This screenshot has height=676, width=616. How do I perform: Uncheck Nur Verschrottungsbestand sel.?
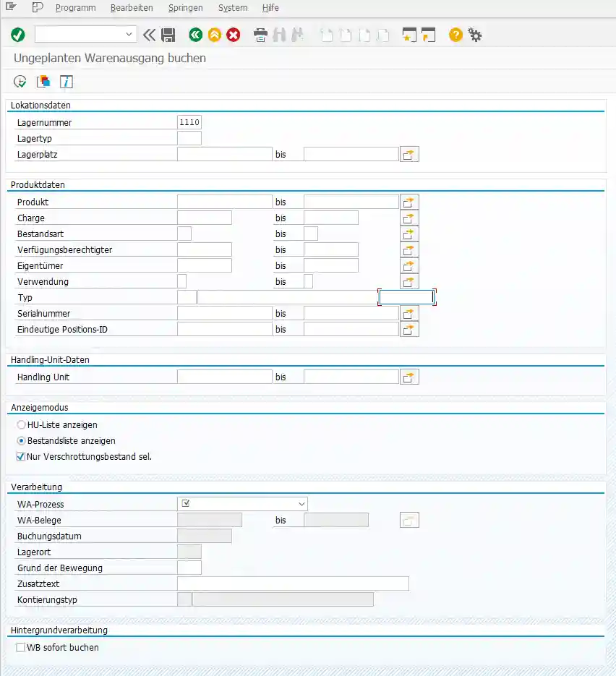tap(20, 456)
